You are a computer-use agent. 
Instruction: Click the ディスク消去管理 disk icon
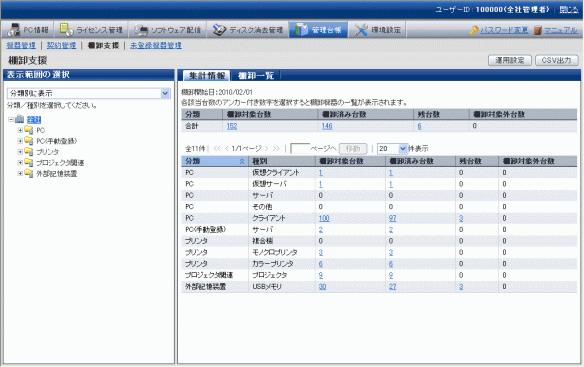point(219,30)
